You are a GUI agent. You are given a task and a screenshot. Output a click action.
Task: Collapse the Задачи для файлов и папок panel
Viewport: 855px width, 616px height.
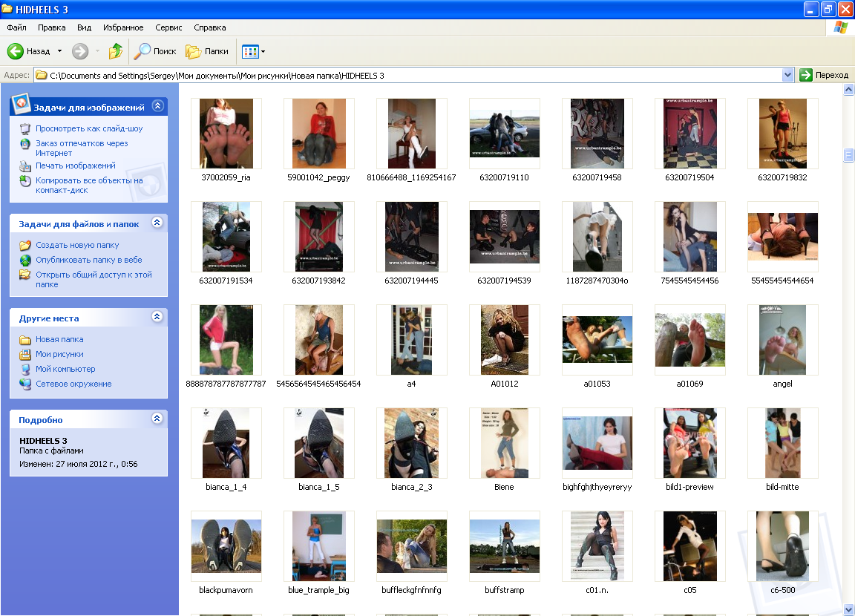pos(157,223)
